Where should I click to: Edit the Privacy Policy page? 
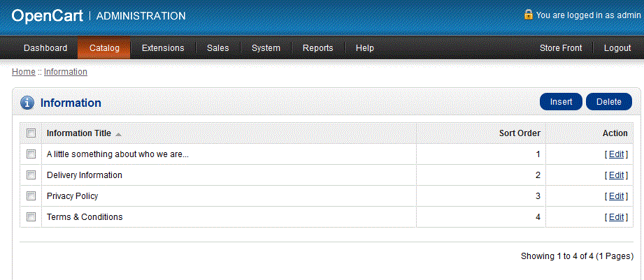click(616, 196)
